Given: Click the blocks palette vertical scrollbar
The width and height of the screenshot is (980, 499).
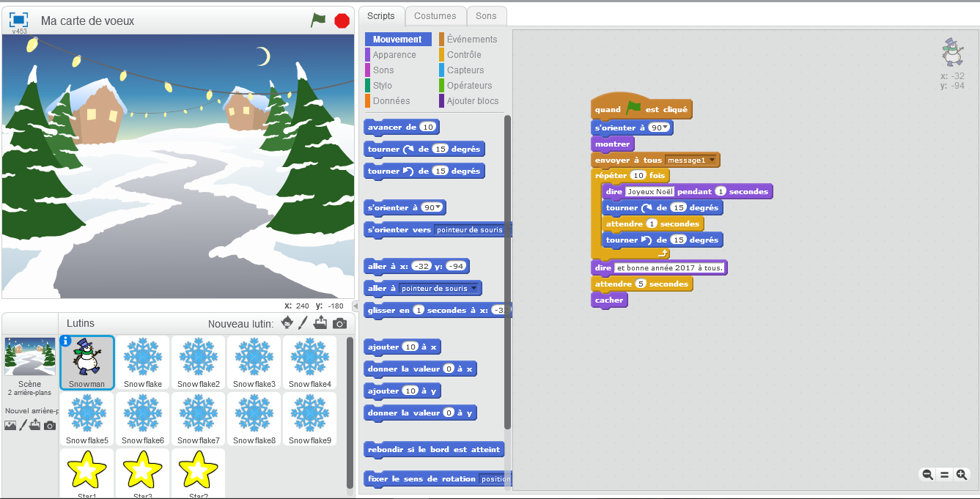Looking at the screenshot, I should 507,271.
